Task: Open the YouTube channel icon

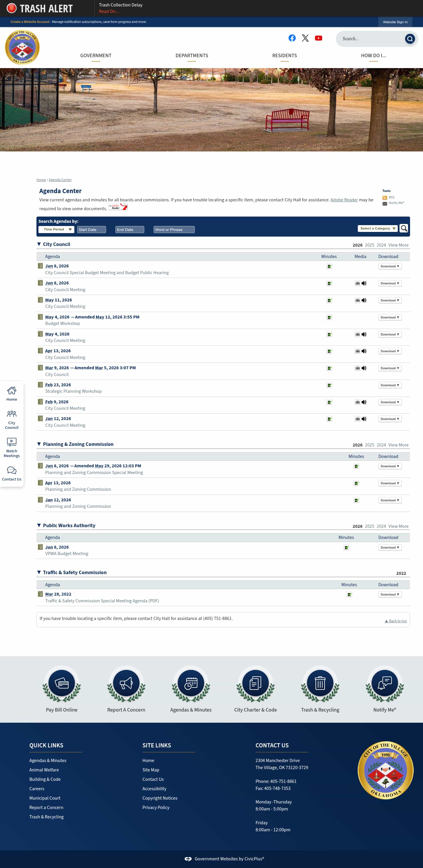Action: [x=318, y=38]
